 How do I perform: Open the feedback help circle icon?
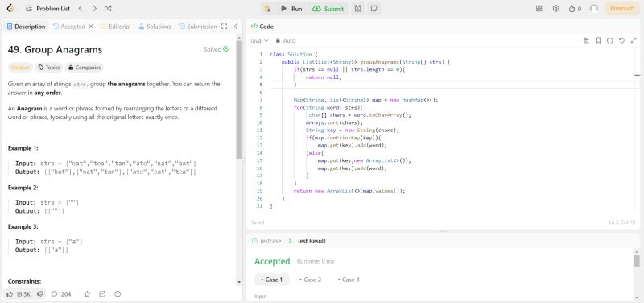118,294
